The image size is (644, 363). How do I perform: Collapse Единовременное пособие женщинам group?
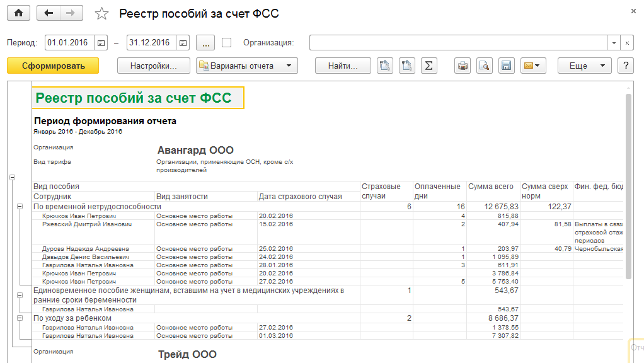[20, 295]
